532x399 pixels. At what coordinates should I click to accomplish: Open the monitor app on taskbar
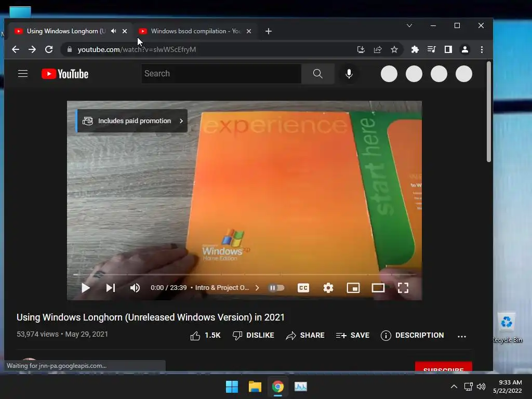[301, 387]
